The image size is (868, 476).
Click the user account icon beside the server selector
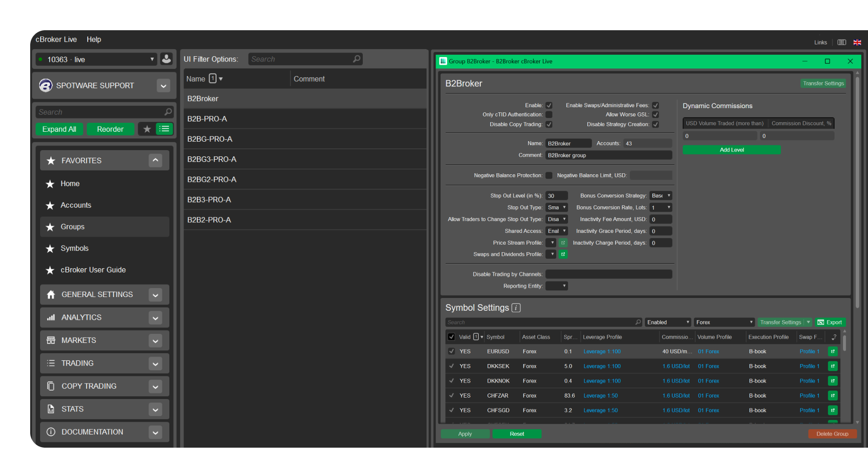click(166, 59)
